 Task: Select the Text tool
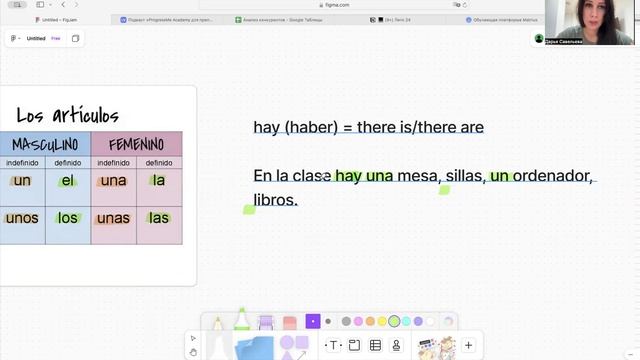[333, 345]
